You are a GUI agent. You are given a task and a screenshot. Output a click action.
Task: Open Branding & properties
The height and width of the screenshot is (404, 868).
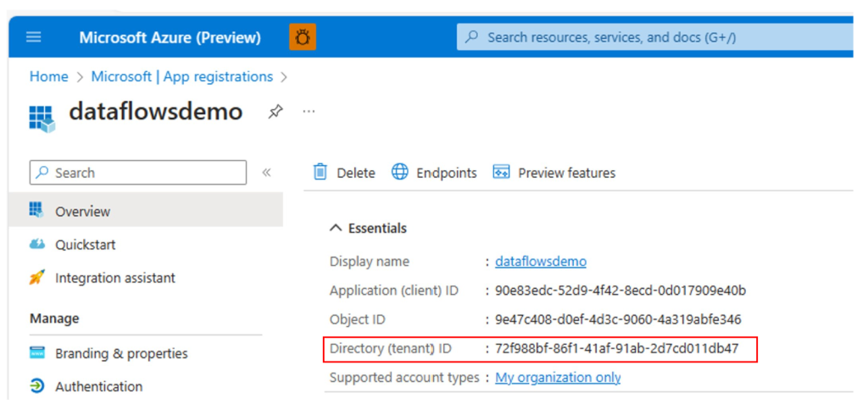coord(121,354)
